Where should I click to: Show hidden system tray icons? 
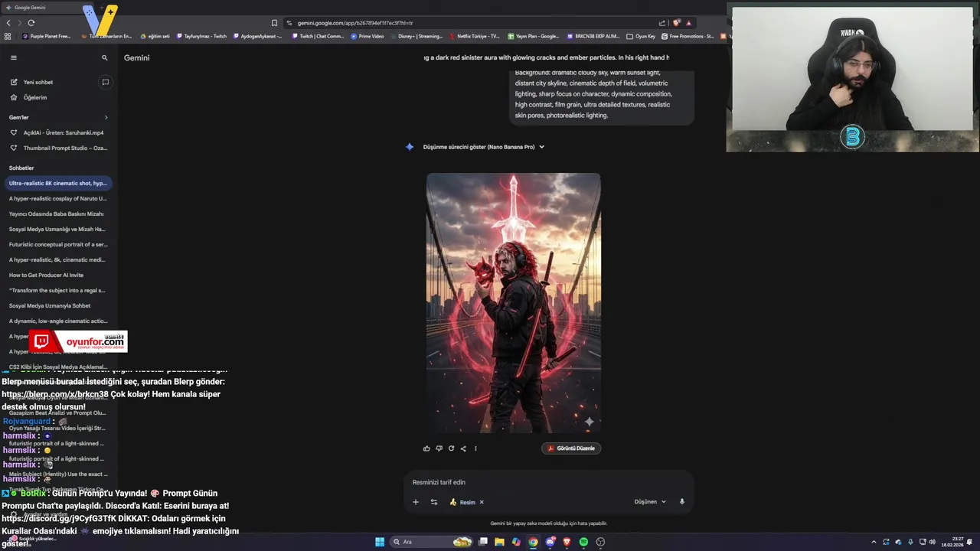(874, 542)
